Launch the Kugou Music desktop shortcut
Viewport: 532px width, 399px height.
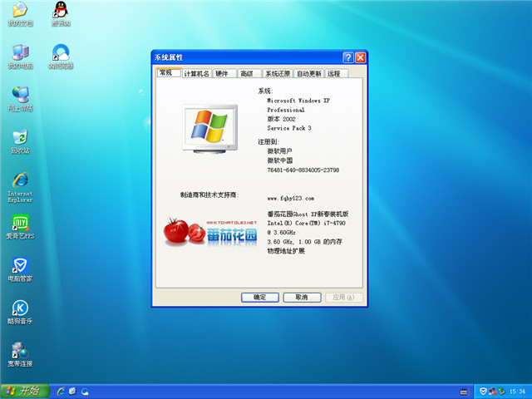(x=20, y=312)
